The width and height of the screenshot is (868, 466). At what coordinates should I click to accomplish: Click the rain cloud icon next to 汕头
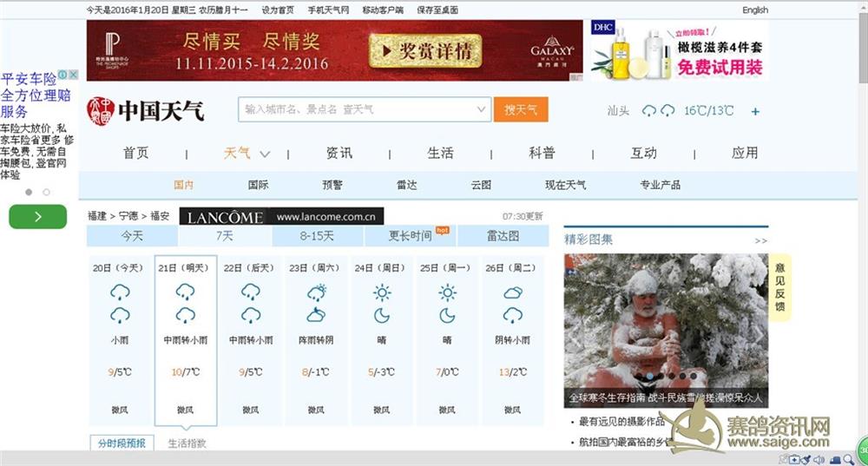(649, 111)
